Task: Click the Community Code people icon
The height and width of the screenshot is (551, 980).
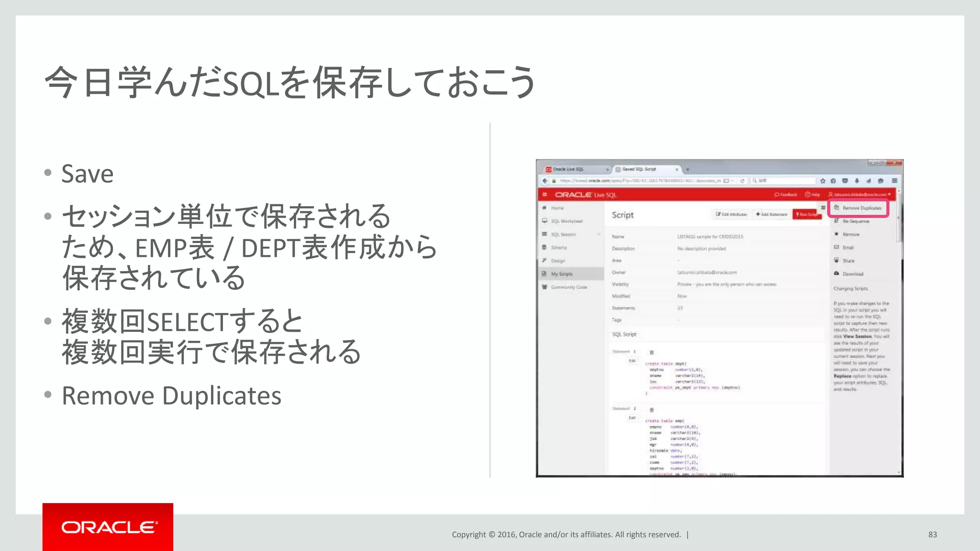Action: pyautogui.click(x=544, y=287)
